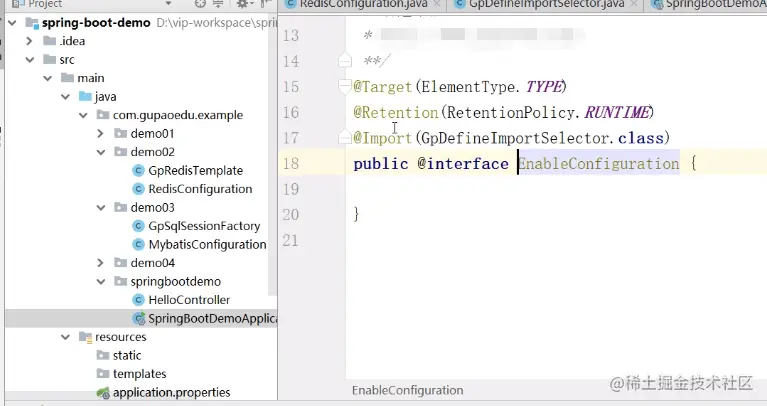Viewport: 767px width, 406px height.
Task: Expand the demo01 package
Action: point(100,134)
